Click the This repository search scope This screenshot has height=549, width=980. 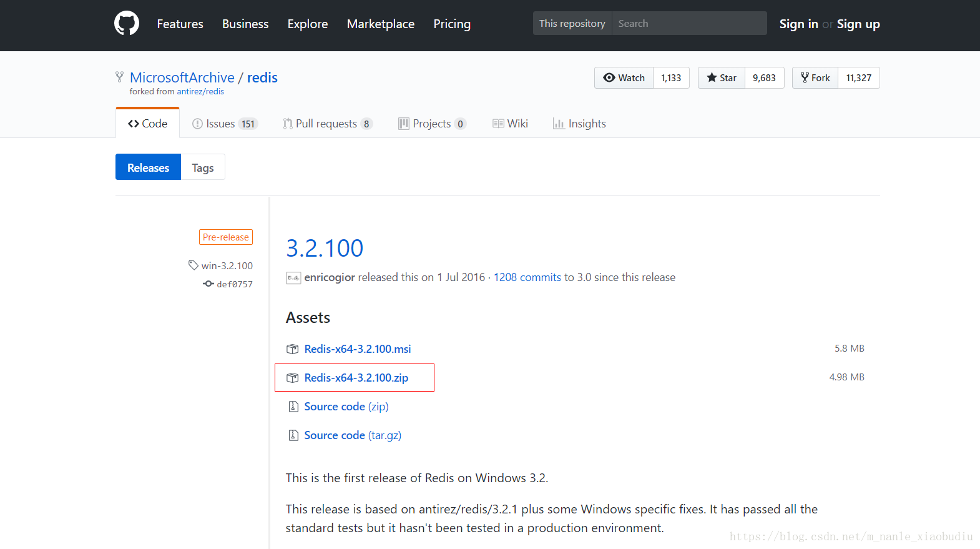[572, 23]
